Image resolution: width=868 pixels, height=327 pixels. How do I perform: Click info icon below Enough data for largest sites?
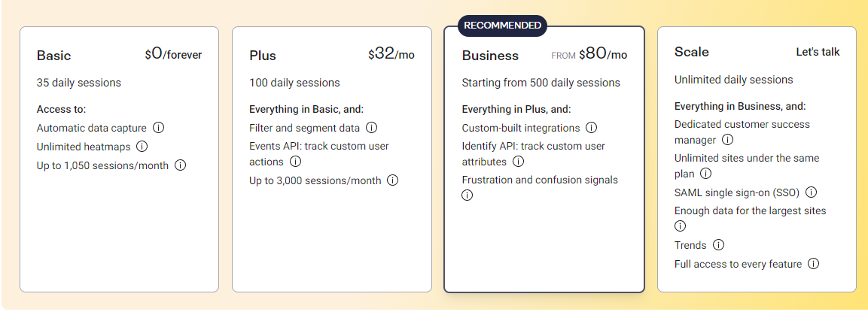click(x=681, y=226)
